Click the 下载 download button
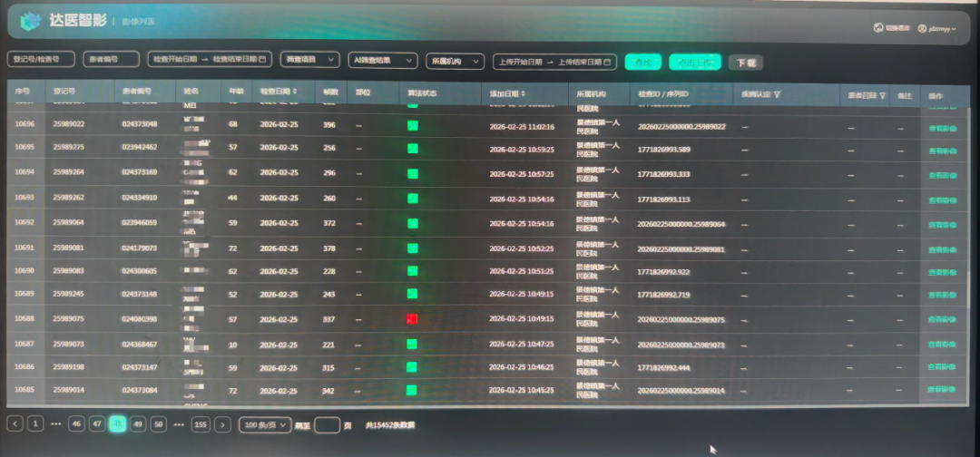980x457 pixels. point(745,63)
